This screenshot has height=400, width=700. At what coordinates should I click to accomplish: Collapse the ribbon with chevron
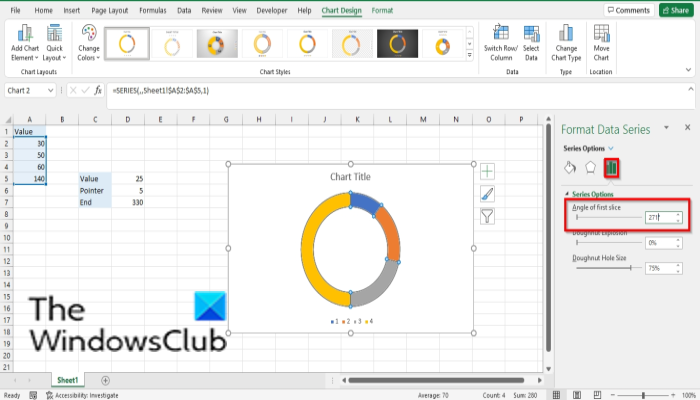click(688, 70)
